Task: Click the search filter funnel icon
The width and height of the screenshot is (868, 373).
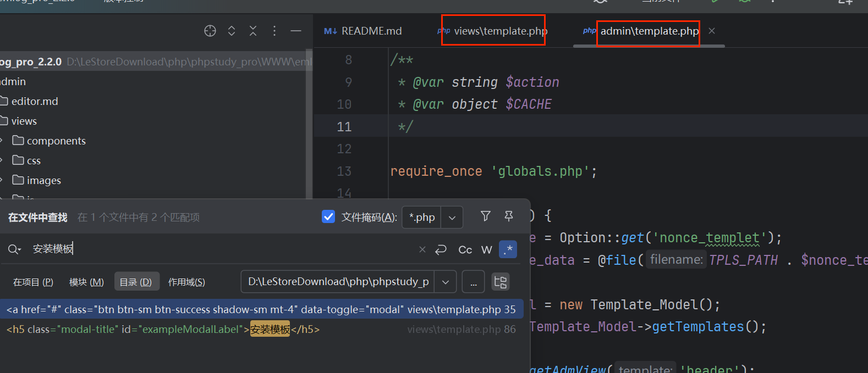Action: [485, 216]
